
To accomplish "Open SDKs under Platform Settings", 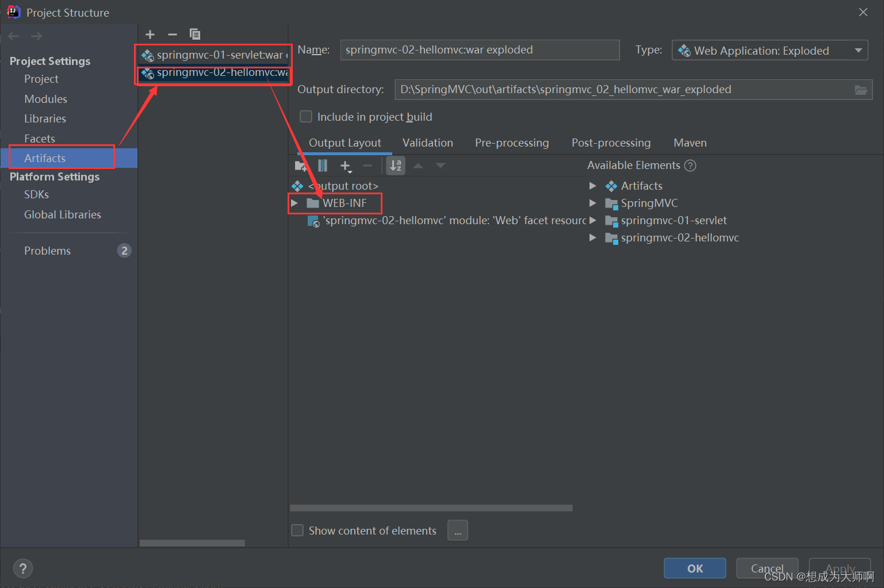I will [x=36, y=194].
